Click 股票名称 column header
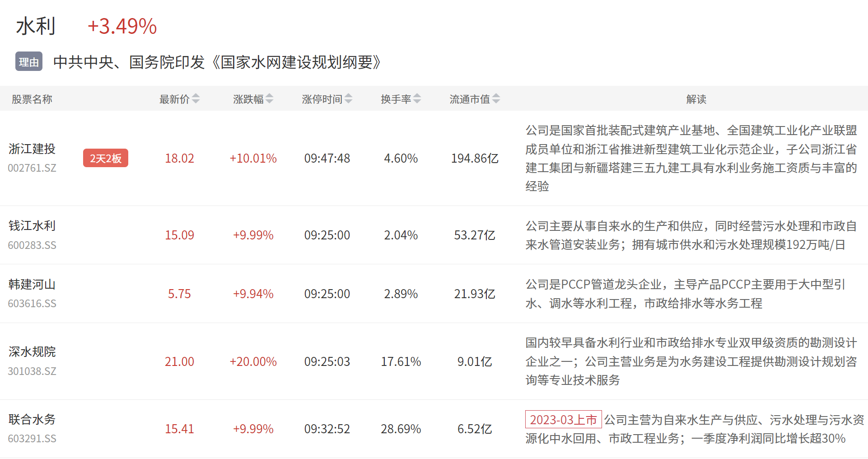Image resolution: width=868 pixels, height=459 pixels. [32, 99]
